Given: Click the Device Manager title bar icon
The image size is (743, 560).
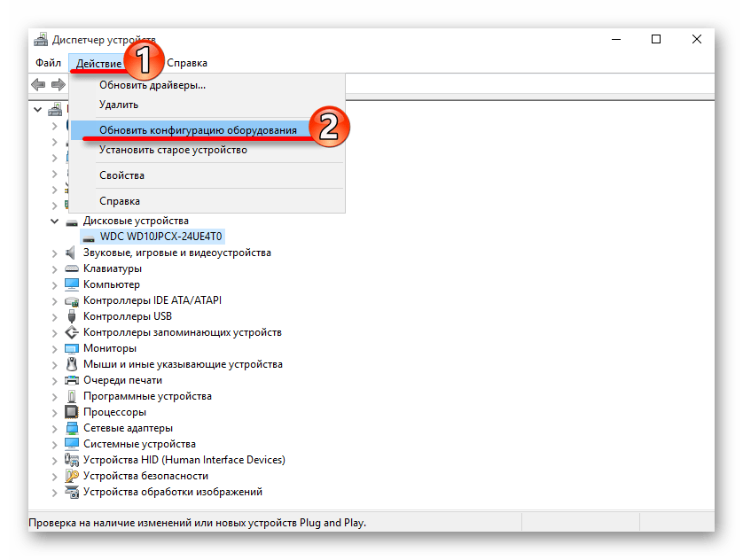Looking at the screenshot, I should [41, 40].
